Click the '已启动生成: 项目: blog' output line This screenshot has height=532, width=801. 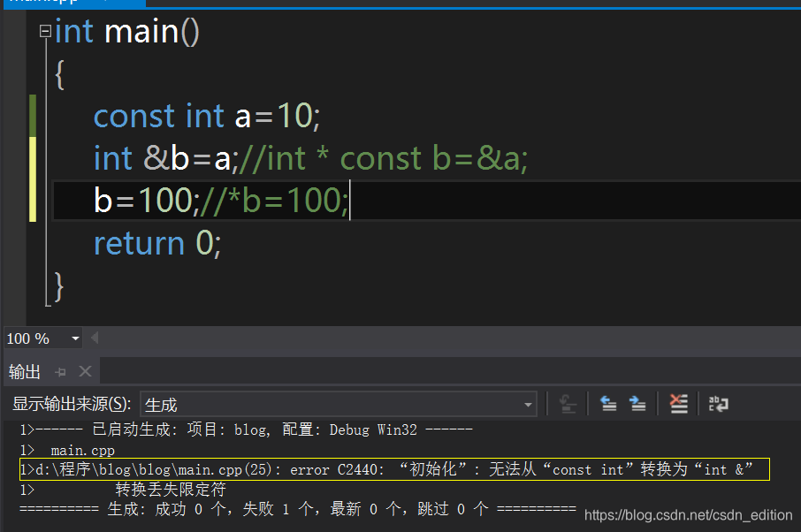tap(247, 429)
